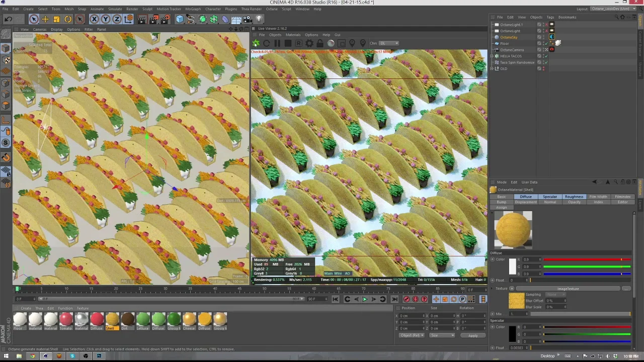Restart the Live Viewer render with the refresh icon
The width and height of the screenshot is (644, 362).
click(266, 43)
